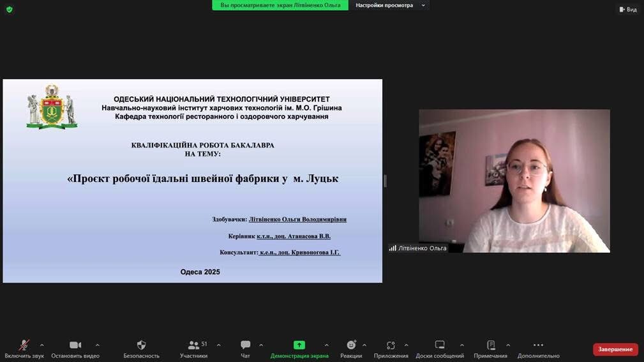
Task: Expand arrow next to Реакции
Action: (x=364, y=345)
